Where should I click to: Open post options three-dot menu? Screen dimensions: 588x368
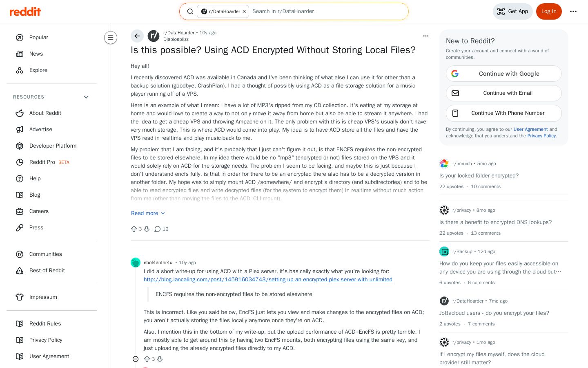point(426,36)
